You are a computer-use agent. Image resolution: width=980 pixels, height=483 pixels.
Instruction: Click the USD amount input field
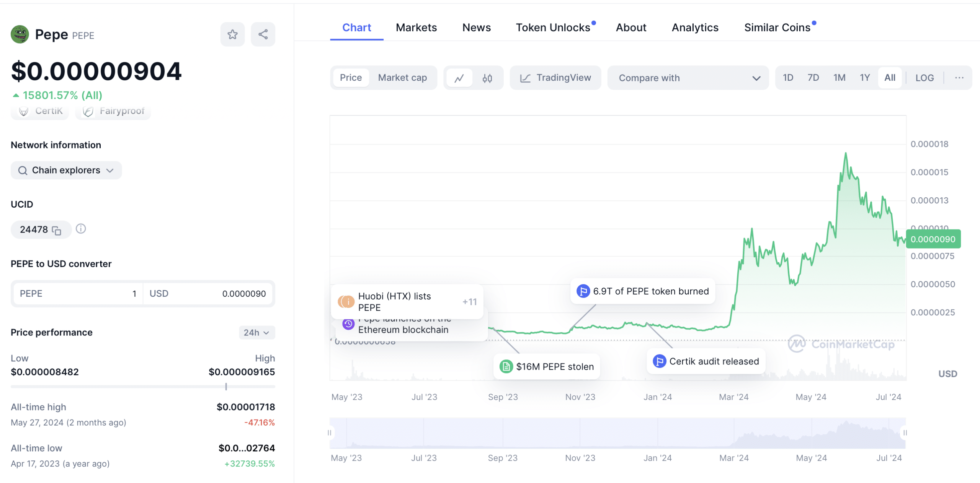click(x=208, y=294)
